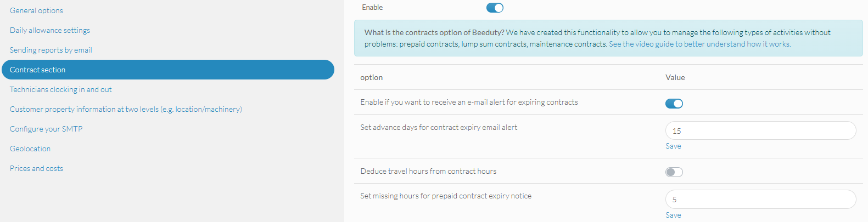
Task: Click the Value column header
Action: pyautogui.click(x=675, y=77)
